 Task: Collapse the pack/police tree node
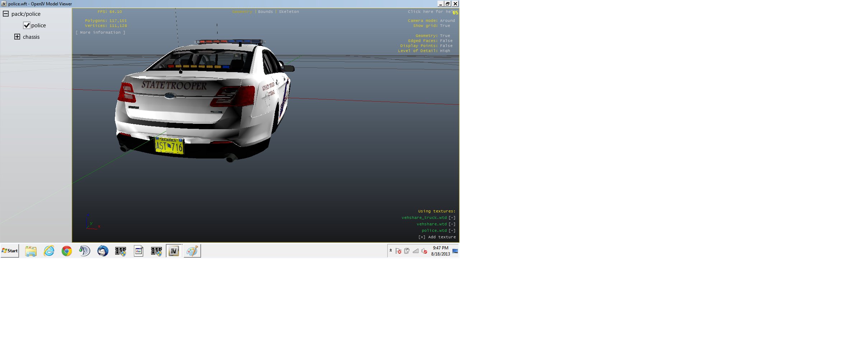tap(6, 14)
